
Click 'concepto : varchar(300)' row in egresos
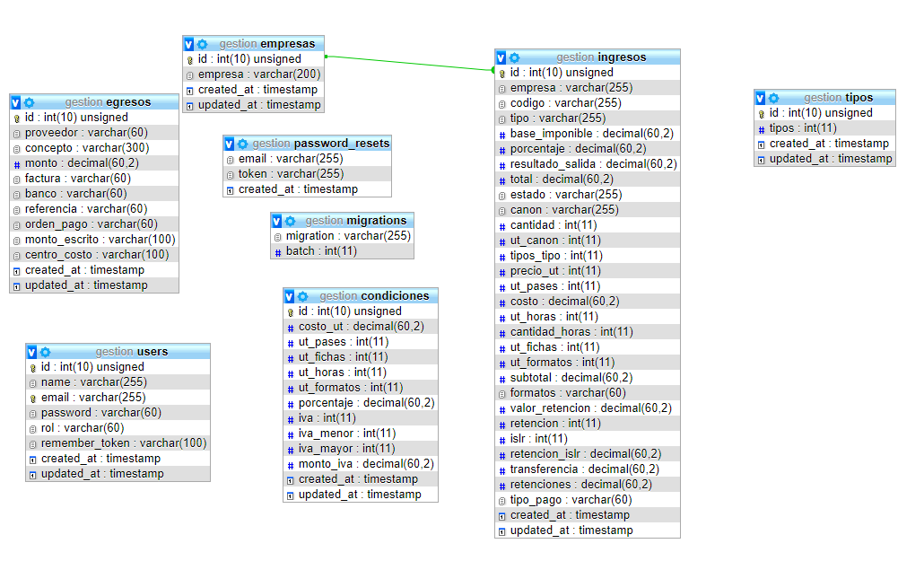94,148
